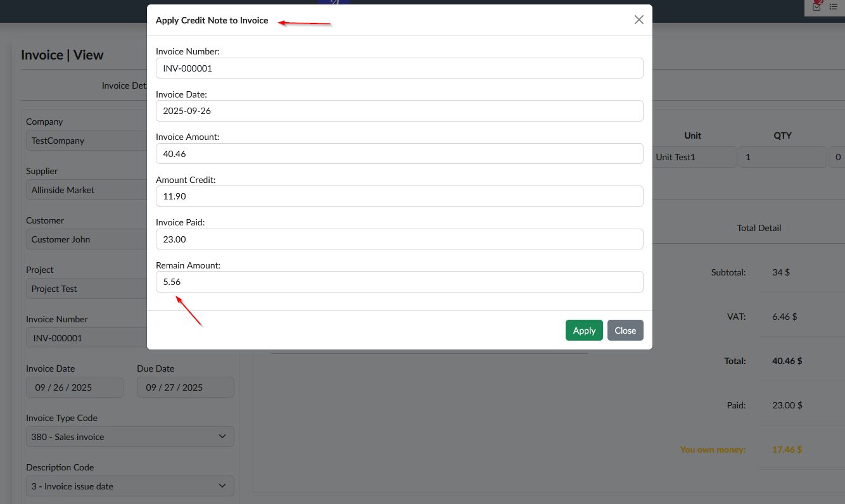Viewport: 845px width, 504px height.
Task: Click the Invoice Number field in dialog
Action: point(399,68)
